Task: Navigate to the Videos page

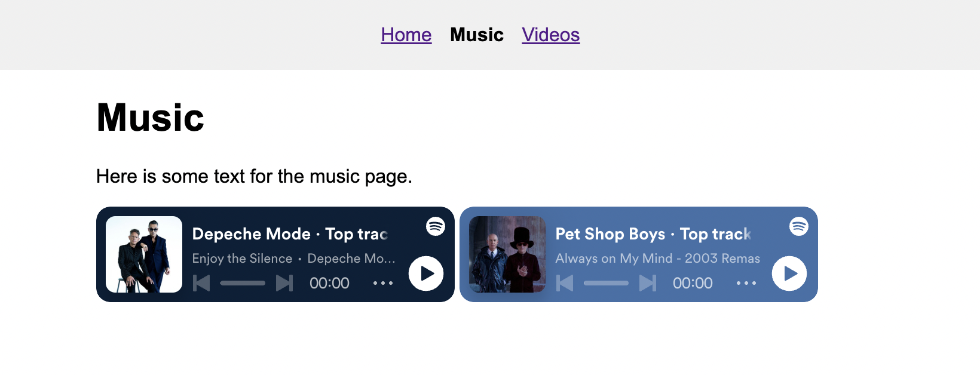Action: (550, 35)
